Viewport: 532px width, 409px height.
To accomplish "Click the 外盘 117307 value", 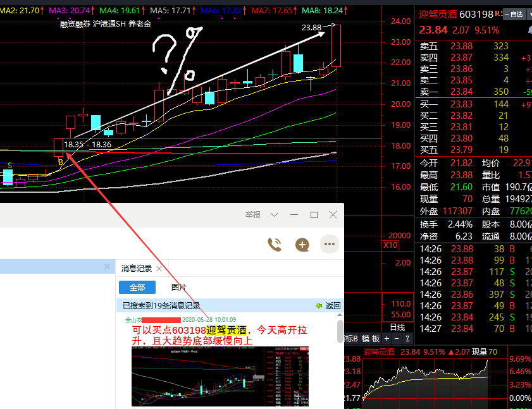I will [457, 211].
